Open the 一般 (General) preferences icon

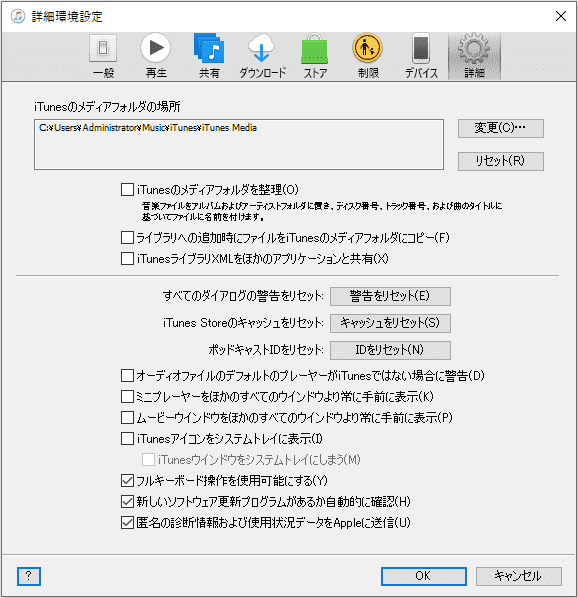pyautogui.click(x=103, y=48)
